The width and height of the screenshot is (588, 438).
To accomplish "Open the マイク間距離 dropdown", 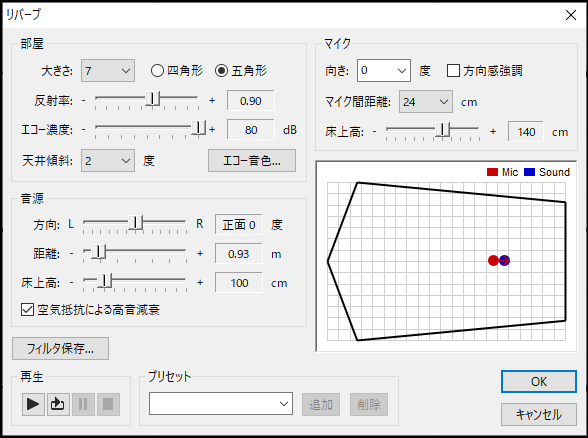I will [x=426, y=102].
